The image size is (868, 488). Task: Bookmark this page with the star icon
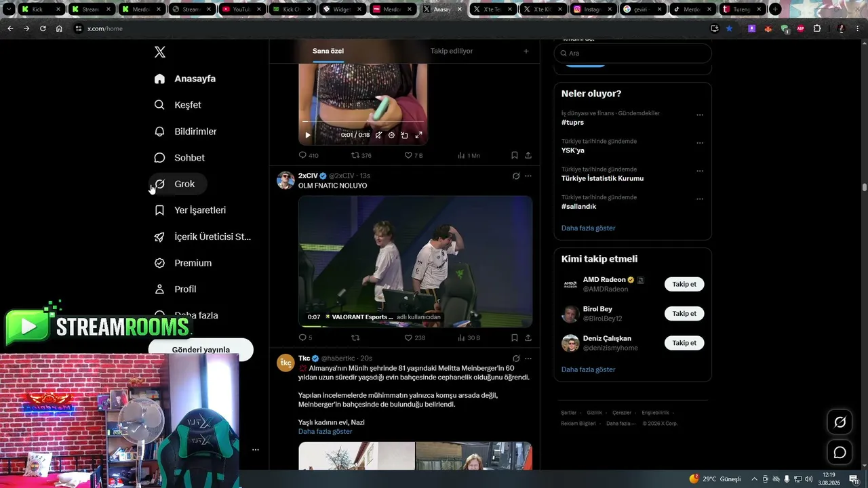click(x=730, y=28)
